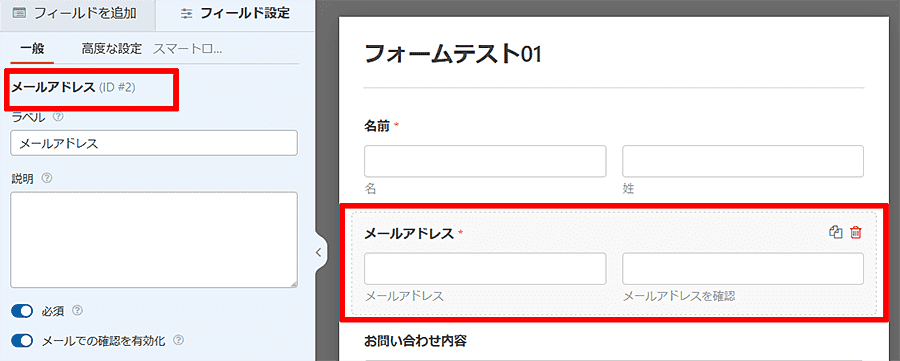
Task: Open the スマートロ... sub-tab
Action: [x=188, y=49]
